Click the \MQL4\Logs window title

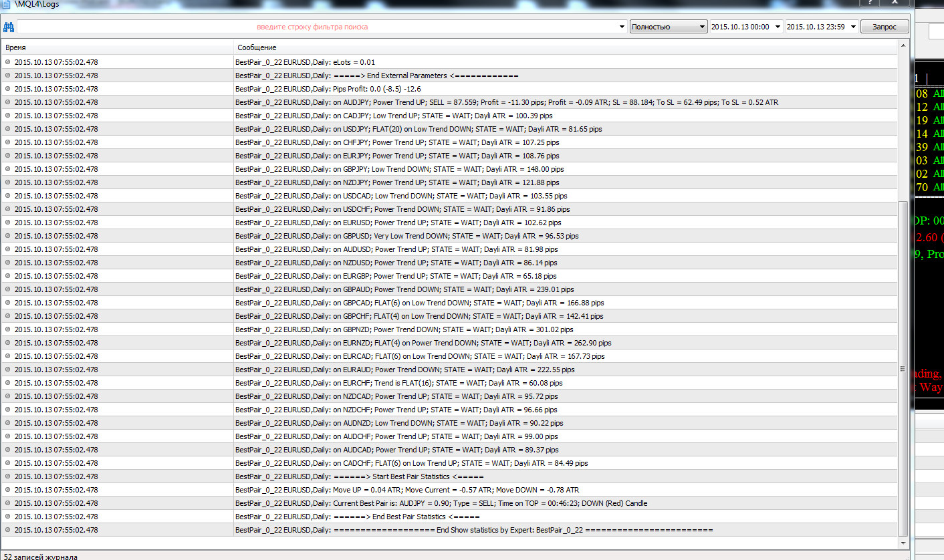(37, 3)
